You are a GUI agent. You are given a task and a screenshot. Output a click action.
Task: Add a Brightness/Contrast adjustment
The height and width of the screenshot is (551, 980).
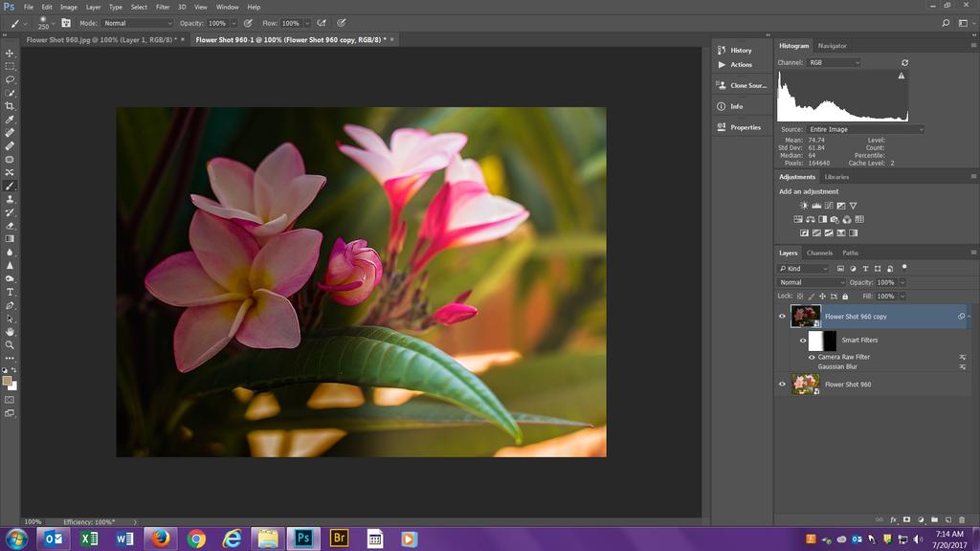point(805,206)
